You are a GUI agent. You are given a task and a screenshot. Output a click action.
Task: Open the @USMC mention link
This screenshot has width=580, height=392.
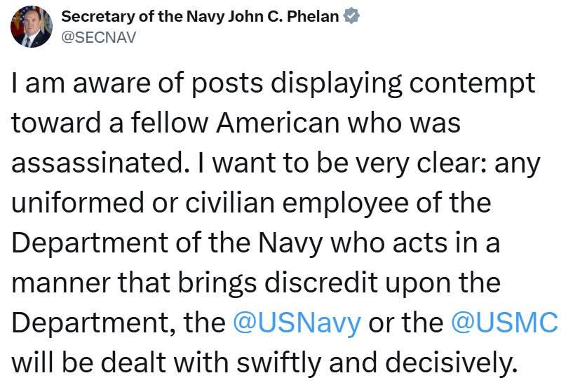pos(504,323)
